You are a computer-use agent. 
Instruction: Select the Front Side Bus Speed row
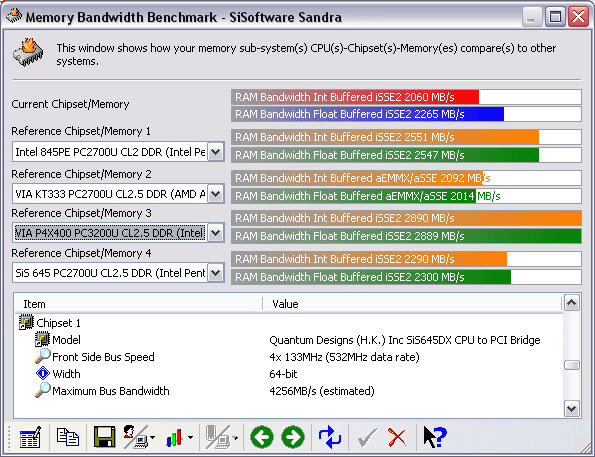tap(288, 357)
